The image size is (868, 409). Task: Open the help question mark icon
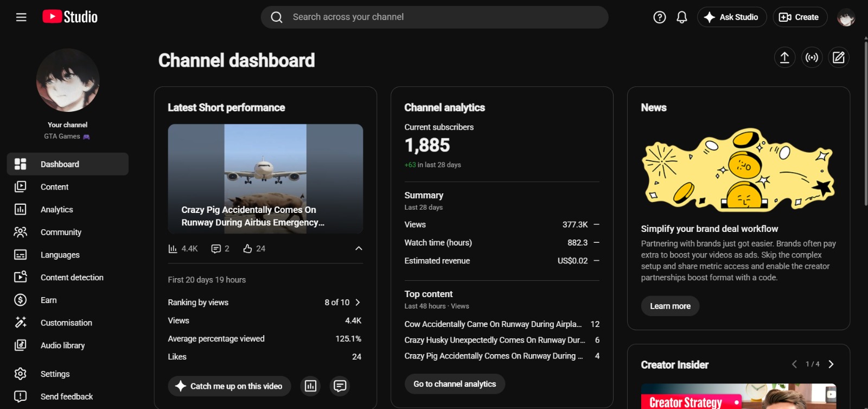tap(659, 17)
